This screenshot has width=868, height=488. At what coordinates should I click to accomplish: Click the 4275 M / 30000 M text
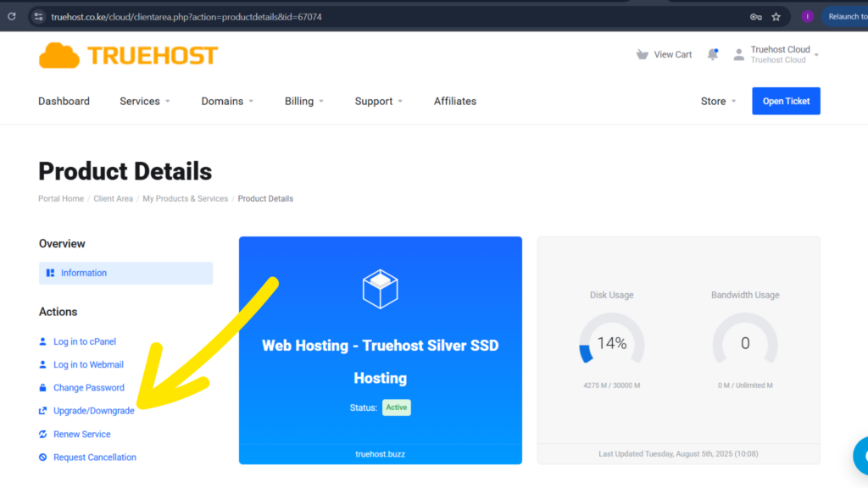coord(612,385)
